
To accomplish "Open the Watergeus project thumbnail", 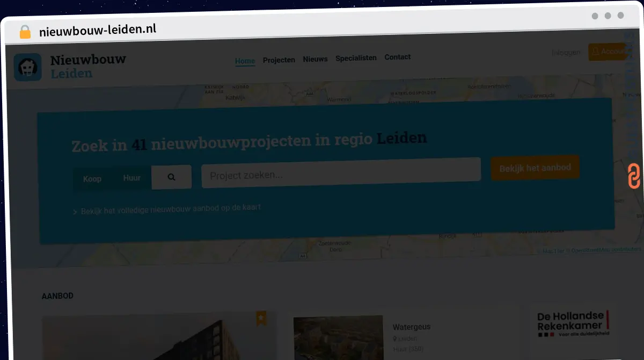I will (339, 337).
